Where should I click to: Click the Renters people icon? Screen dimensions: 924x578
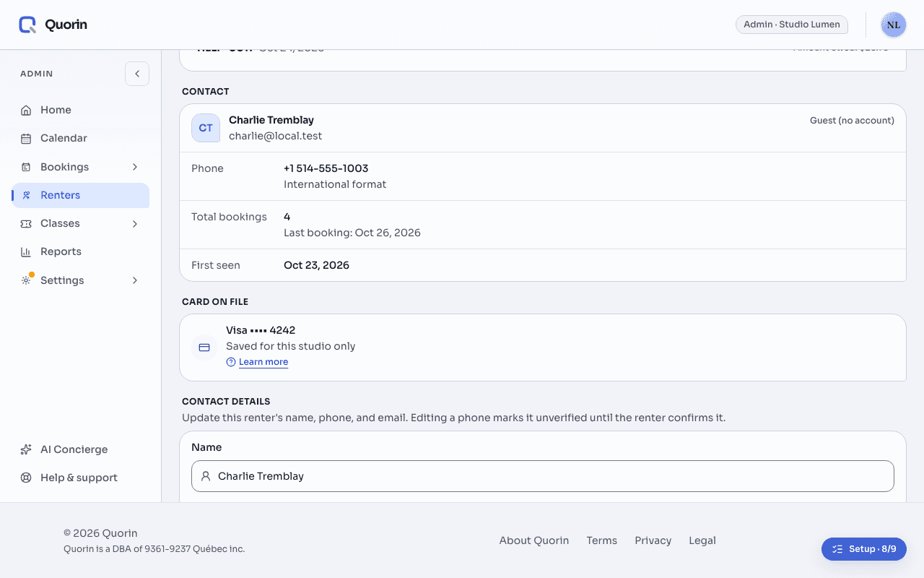click(26, 195)
